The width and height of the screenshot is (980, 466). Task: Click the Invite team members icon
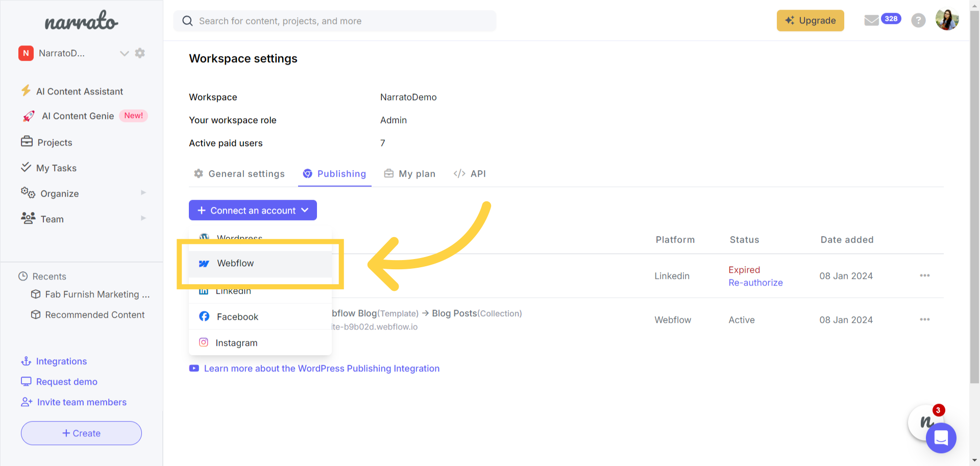27,402
